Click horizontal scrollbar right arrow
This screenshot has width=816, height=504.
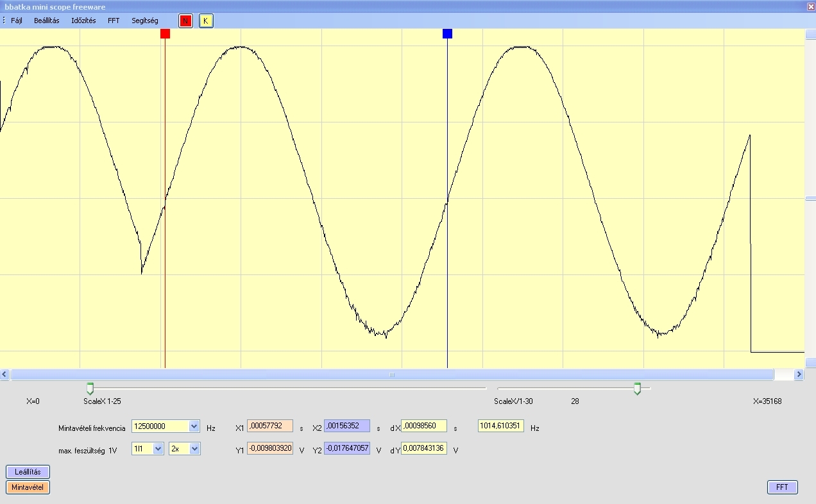point(799,374)
